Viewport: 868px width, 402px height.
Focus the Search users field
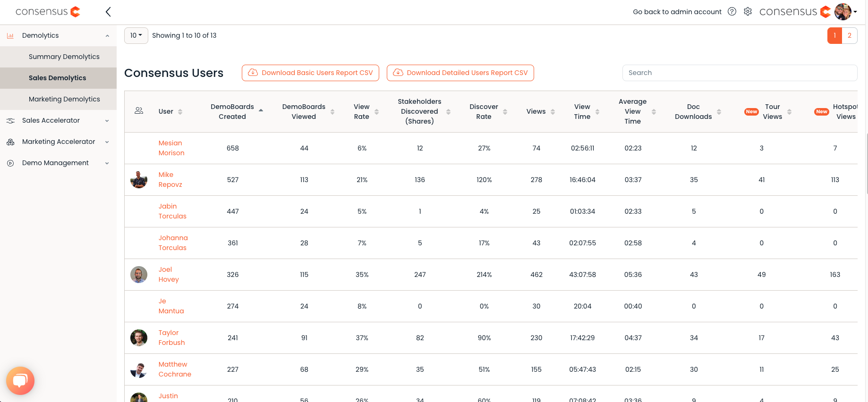click(x=740, y=73)
